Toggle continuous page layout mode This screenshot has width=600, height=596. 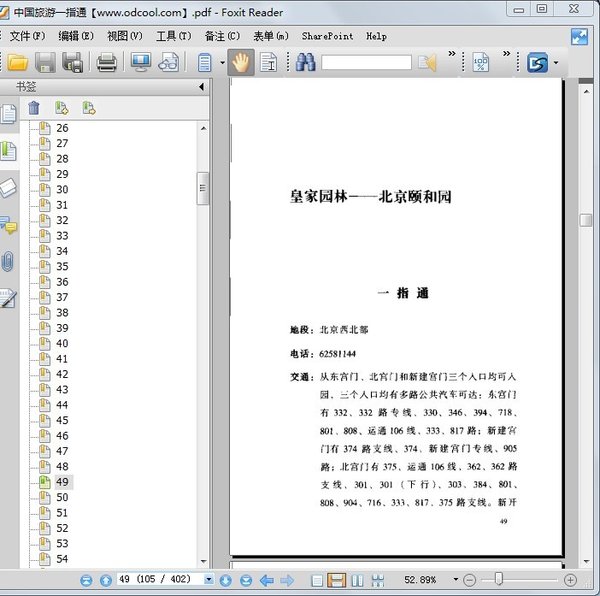click(x=337, y=580)
